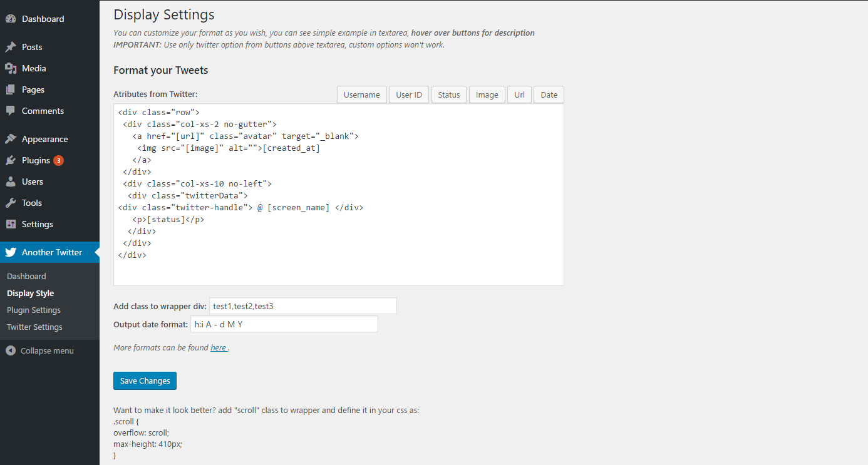This screenshot has width=868, height=465.
Task: Open the Settings menu label
Action: pos(38,224)
